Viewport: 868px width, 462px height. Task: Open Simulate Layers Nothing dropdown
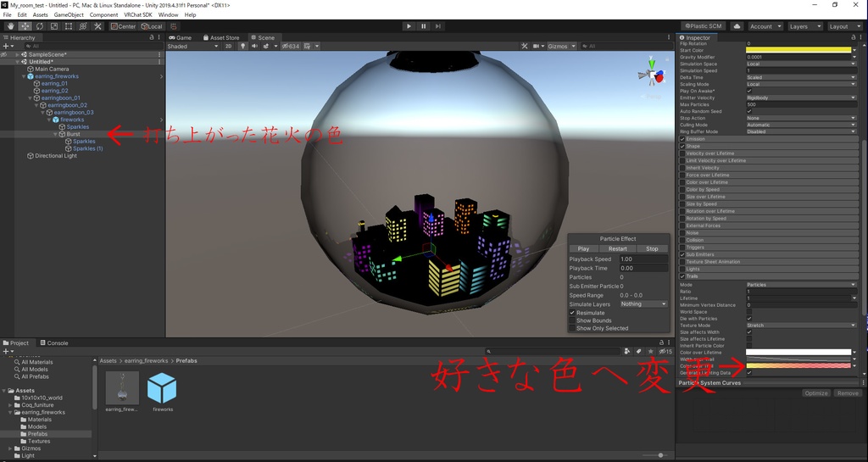(643, 303)
